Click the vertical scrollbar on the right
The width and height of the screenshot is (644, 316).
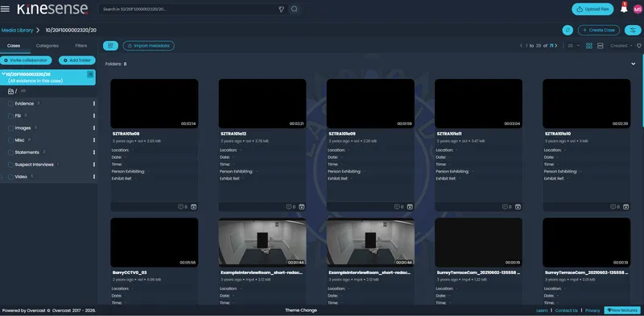[642, 90]
